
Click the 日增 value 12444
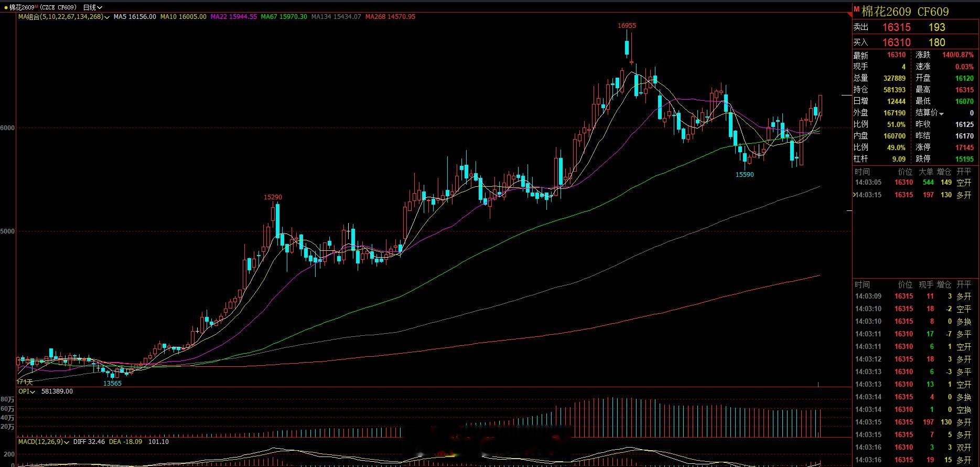click(897, 101)
